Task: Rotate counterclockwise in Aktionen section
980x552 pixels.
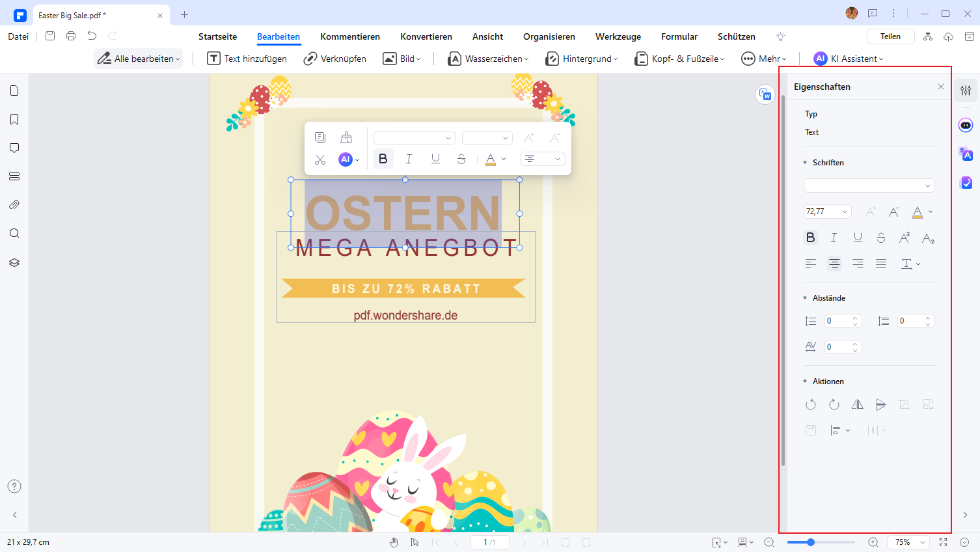Action: 811,405
